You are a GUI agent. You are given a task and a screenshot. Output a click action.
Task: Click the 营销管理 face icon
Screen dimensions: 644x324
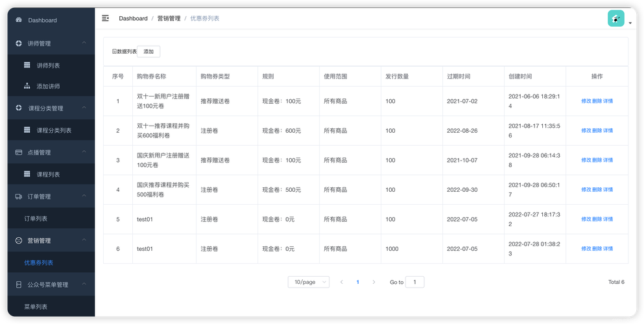[x=18, y=241]
